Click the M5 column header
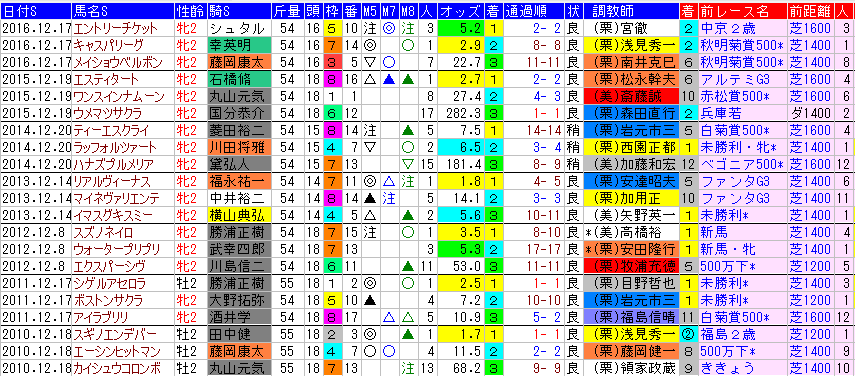855x376 pixels. 370,11
